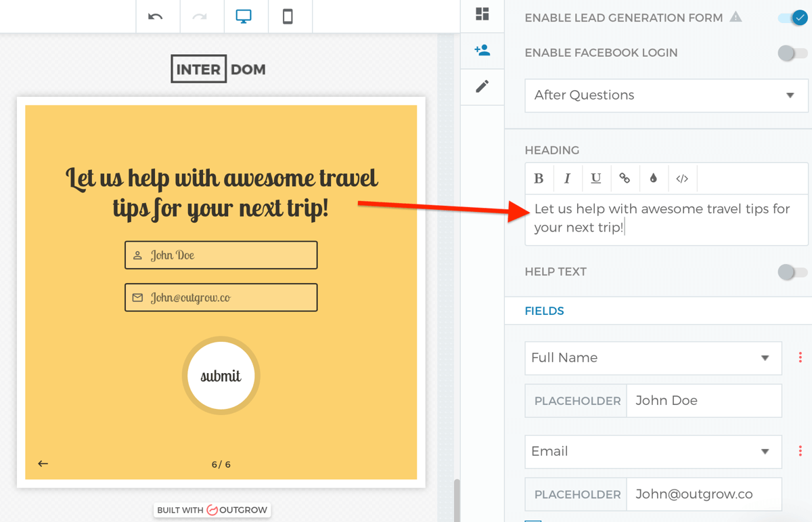The height and width of the screenshot is (522, 812).
Task: Click the HTML code icon in heading toolbar
Action: [682, 178]
